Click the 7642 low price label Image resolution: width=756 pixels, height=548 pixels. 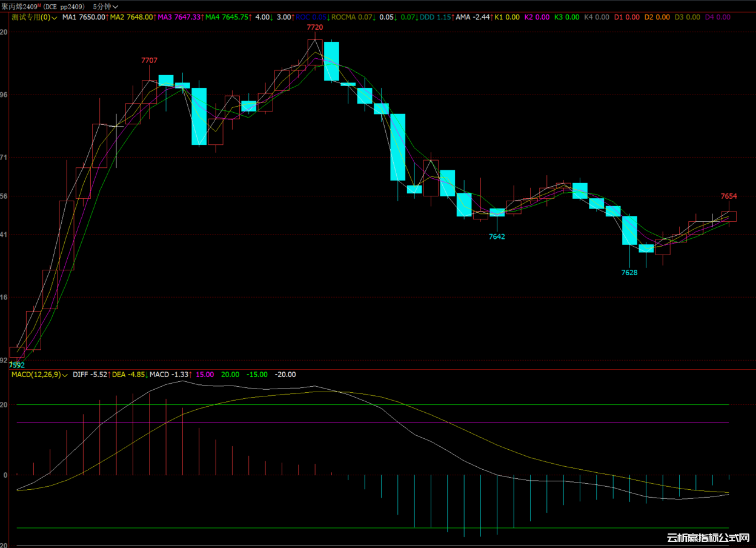click(497, 236)
